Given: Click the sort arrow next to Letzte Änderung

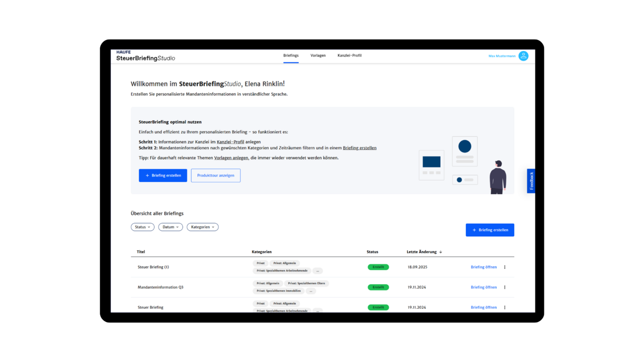Looking at the screenshot, I should [x=441, y=252].
